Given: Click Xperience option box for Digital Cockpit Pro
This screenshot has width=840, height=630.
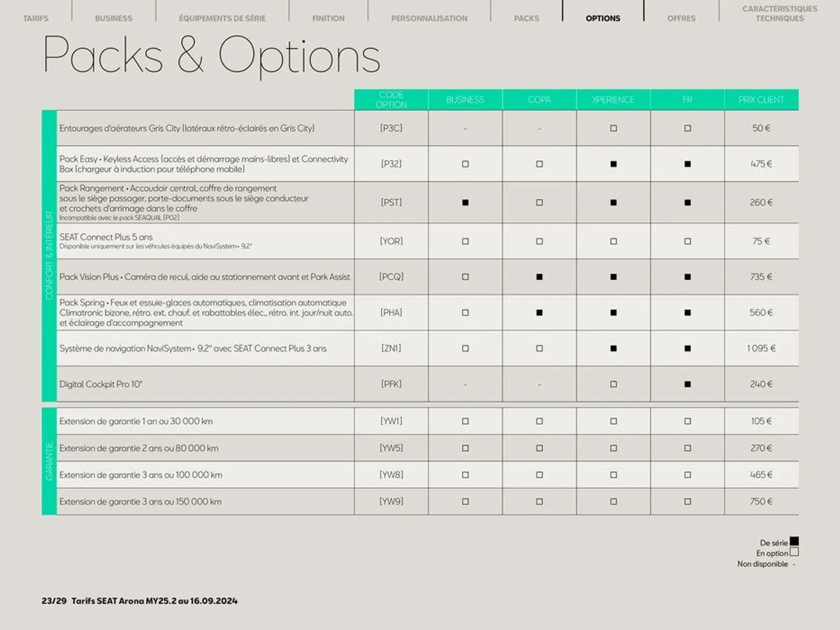Looking at the screenshot, I should (613, 384).
